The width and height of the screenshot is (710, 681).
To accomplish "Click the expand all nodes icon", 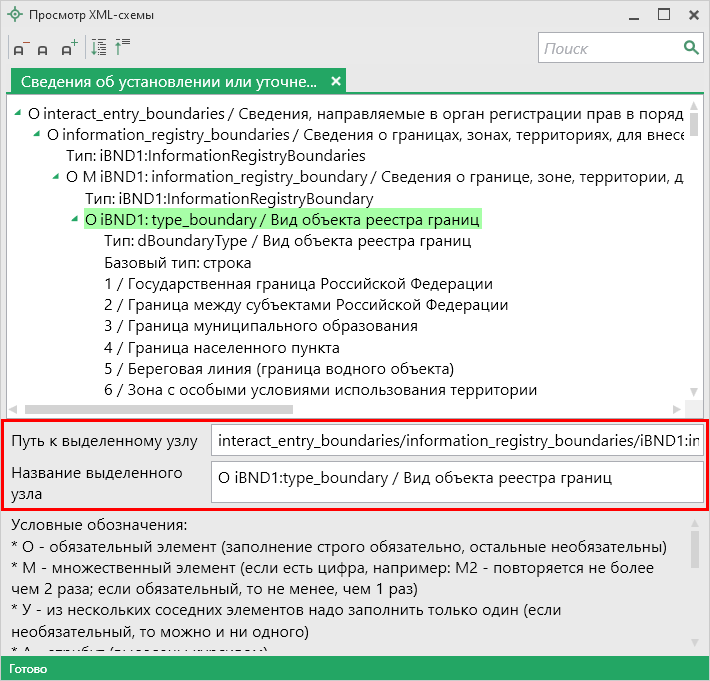I will click(99, 47).
